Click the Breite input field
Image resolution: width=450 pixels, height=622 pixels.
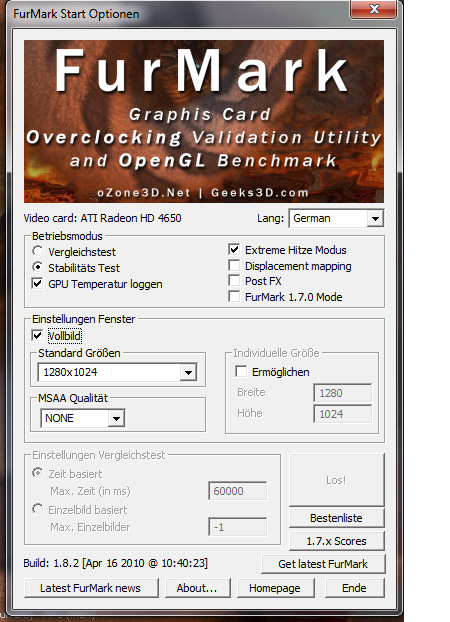[x=342, y=393]
